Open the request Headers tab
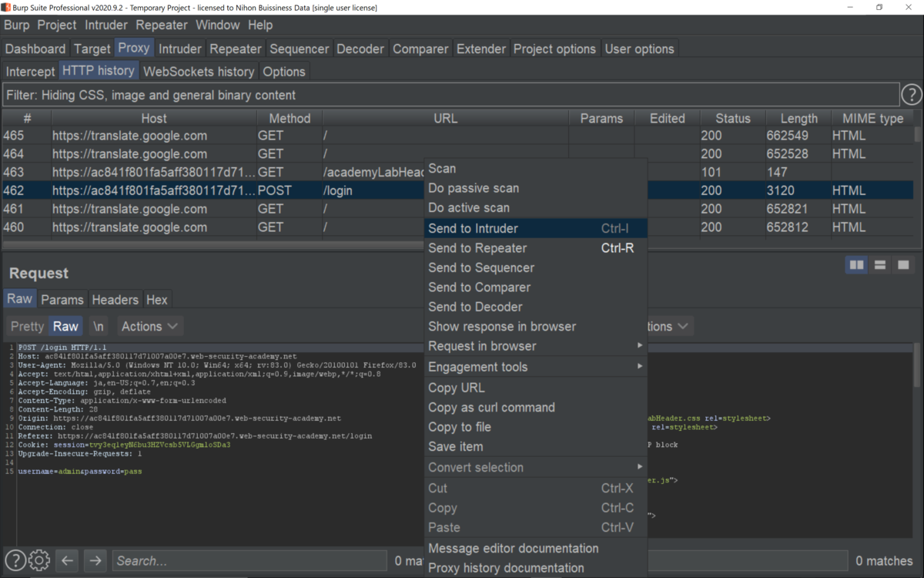The width and height of the screenshot is (924, 578). 115,300
